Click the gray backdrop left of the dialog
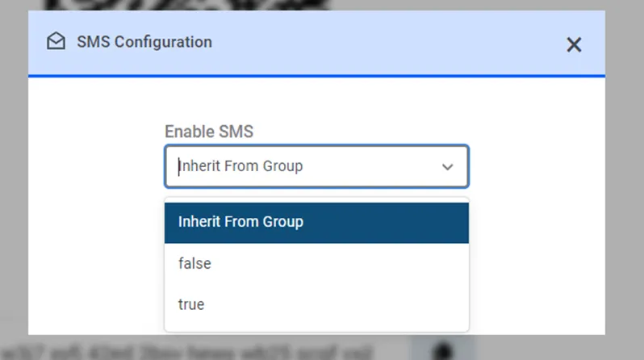This screenshot has height=360, width=644. pyautogui.click(x=14, y=178)
